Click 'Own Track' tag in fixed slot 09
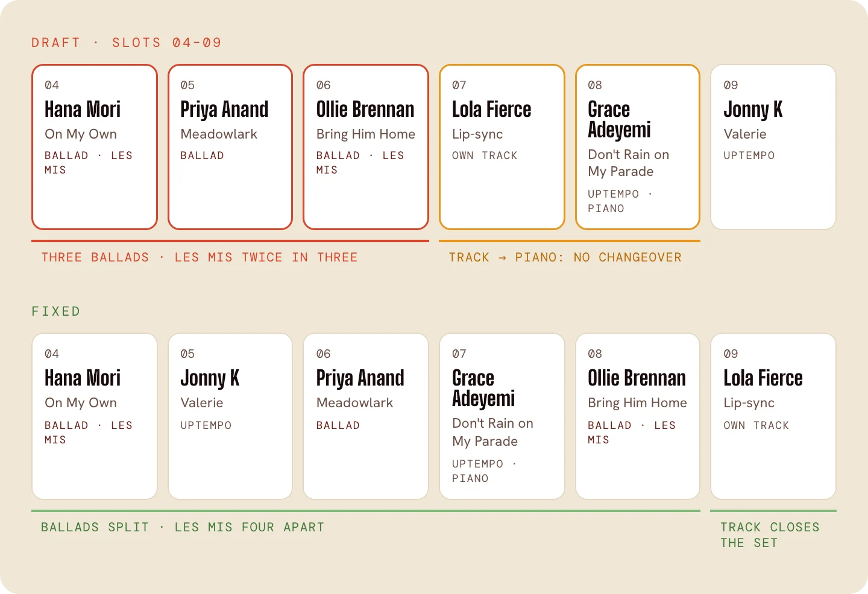 coord(756,425)
